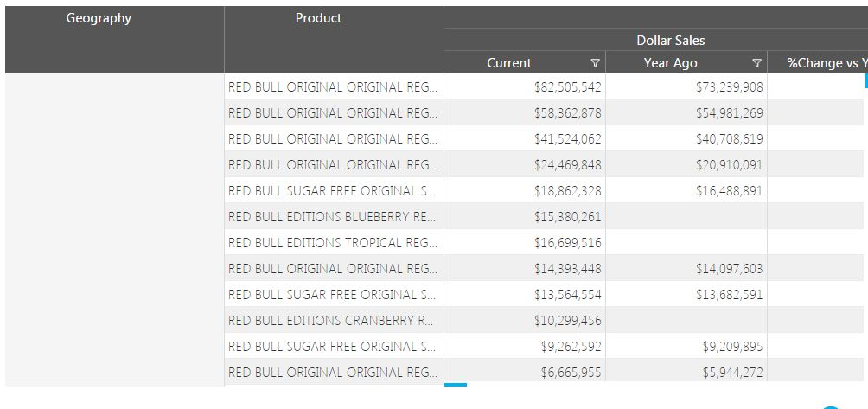Click the $9,262,592 Current sales cell
The height and width of the screenshot is (409, 868).
(571, 347)
